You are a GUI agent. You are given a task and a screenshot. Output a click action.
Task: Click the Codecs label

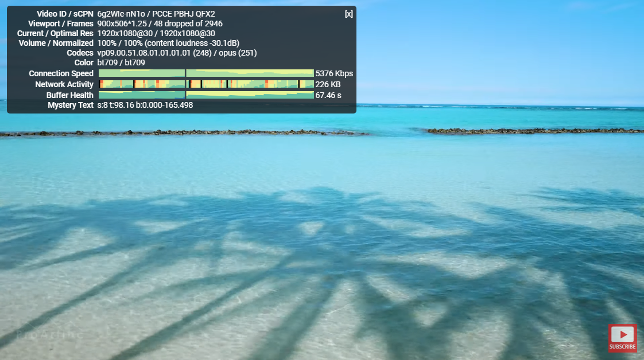pos(80,53)
